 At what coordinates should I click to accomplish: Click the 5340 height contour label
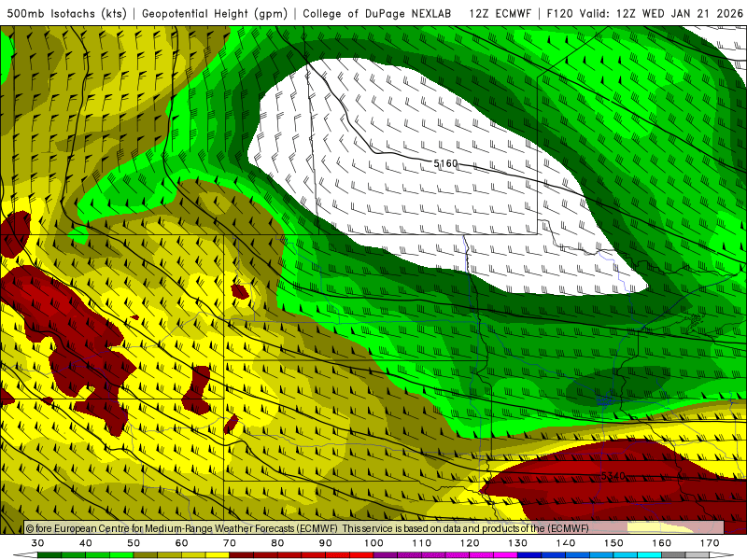tap(613, 476)
